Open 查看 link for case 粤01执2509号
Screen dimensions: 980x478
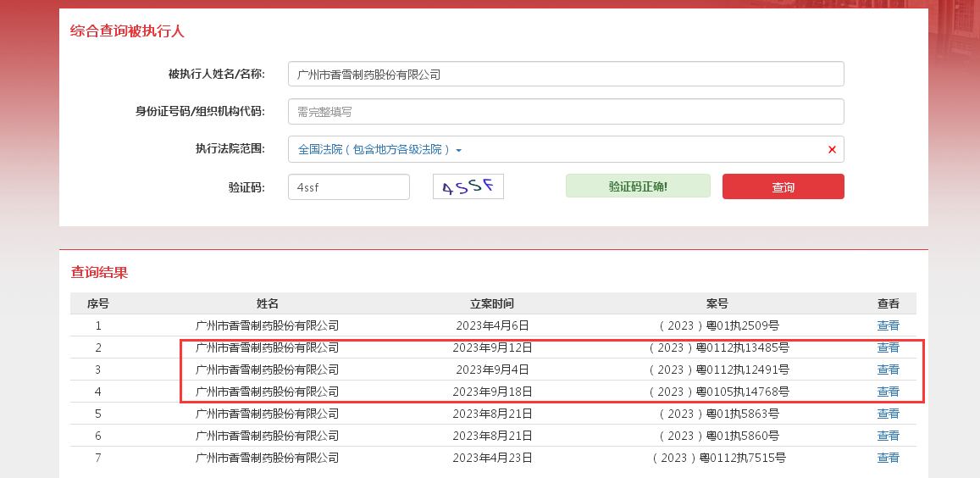[x=889, y=325]
